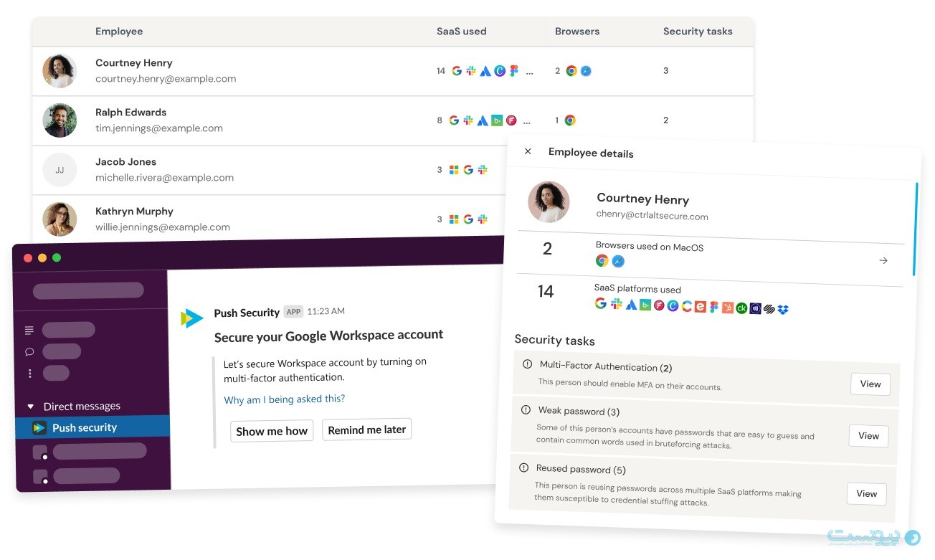
Task: View the Reused password security task
Action: (x=866, y=493)
